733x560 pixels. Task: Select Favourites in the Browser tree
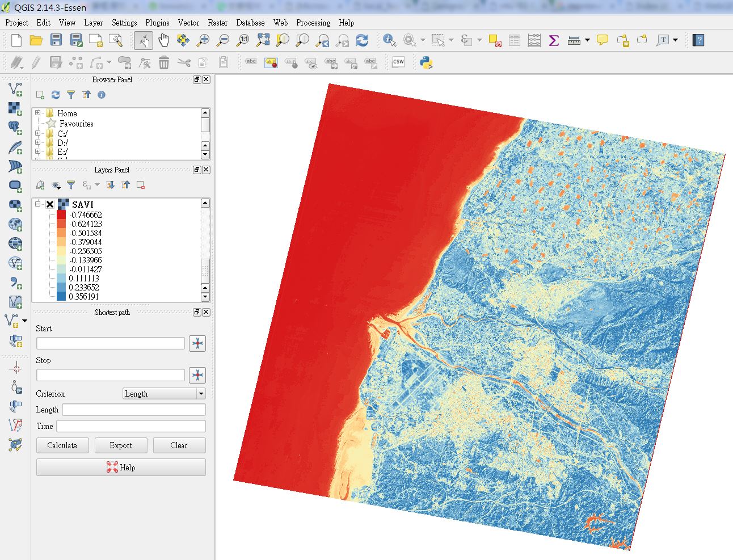[x=77, y=123]
